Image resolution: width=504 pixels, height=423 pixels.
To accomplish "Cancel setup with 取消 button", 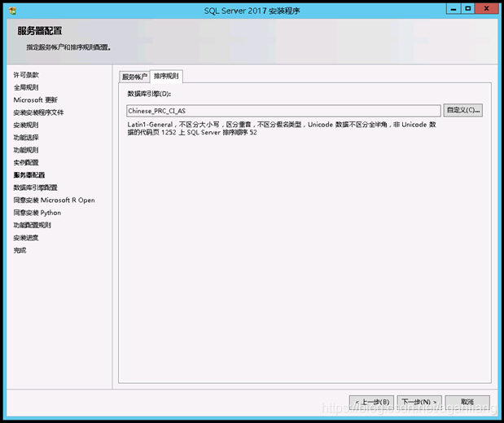I will tap(467, 402).
